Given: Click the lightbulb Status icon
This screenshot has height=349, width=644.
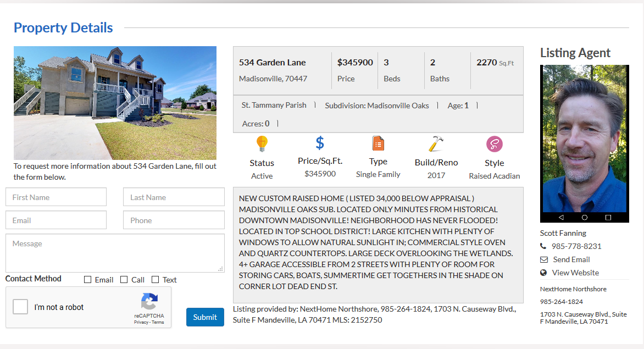Looking at the screenshot, I should (262, 144).
